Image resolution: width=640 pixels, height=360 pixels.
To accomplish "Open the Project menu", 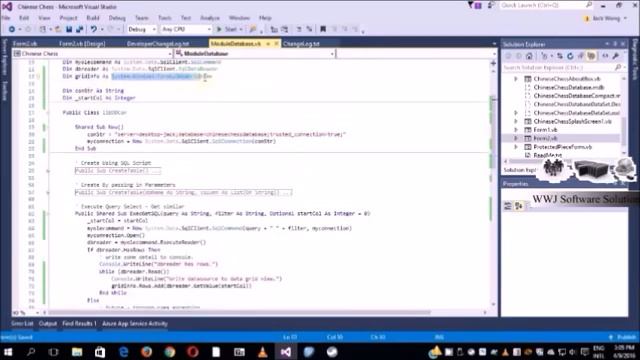I will [68, 18].
